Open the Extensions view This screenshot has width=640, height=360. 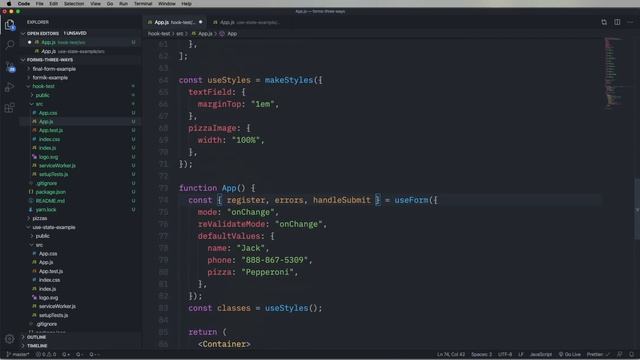click(x=9, y=108)
